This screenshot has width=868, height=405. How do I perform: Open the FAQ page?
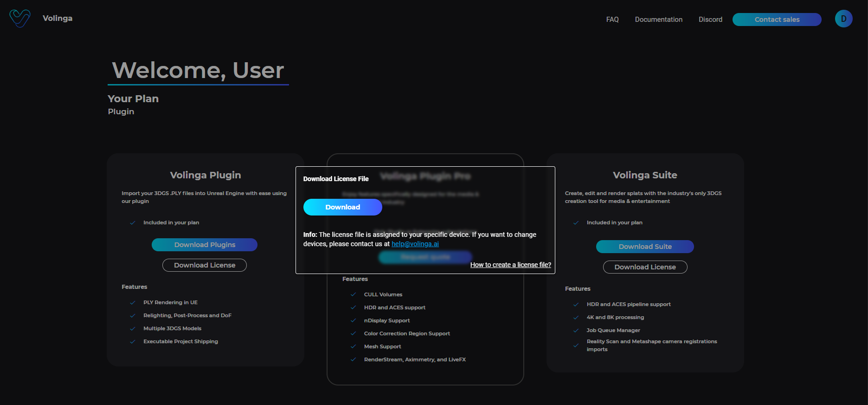pyautogui.click(x=612, y=20)
